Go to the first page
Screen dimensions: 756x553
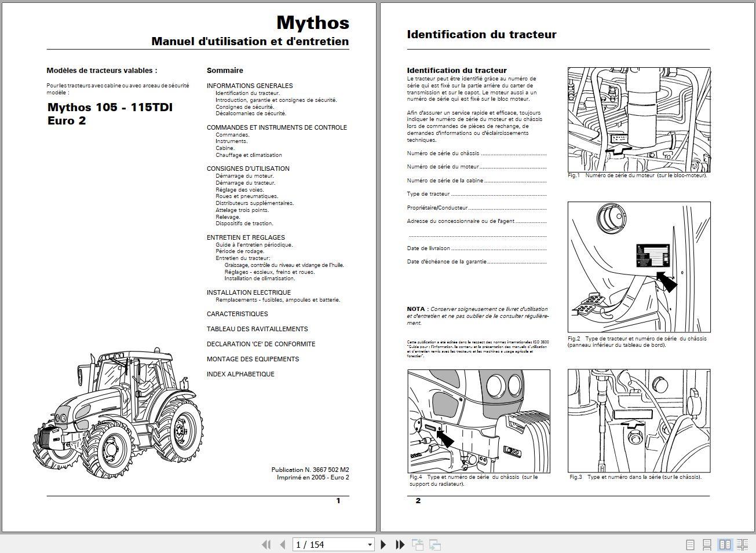266,544
